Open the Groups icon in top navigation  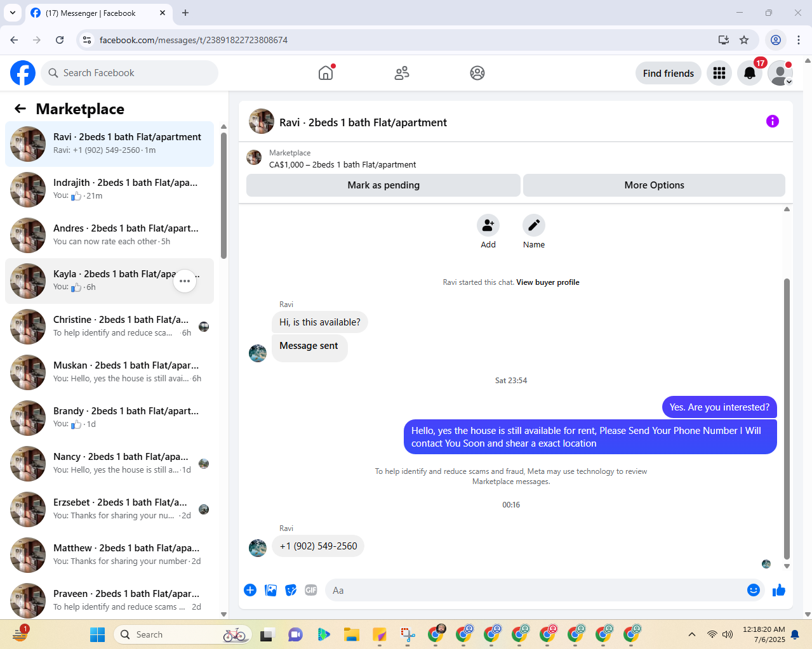pos(477,73)
